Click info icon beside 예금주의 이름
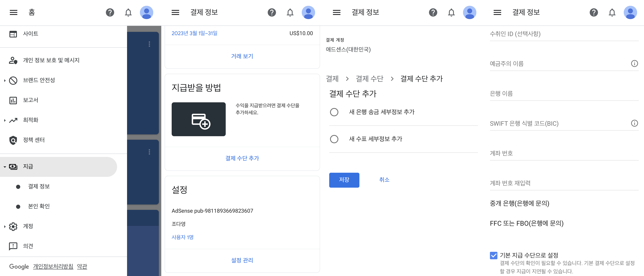The height and width of the screenshot is (276, 644). [634, 63]
